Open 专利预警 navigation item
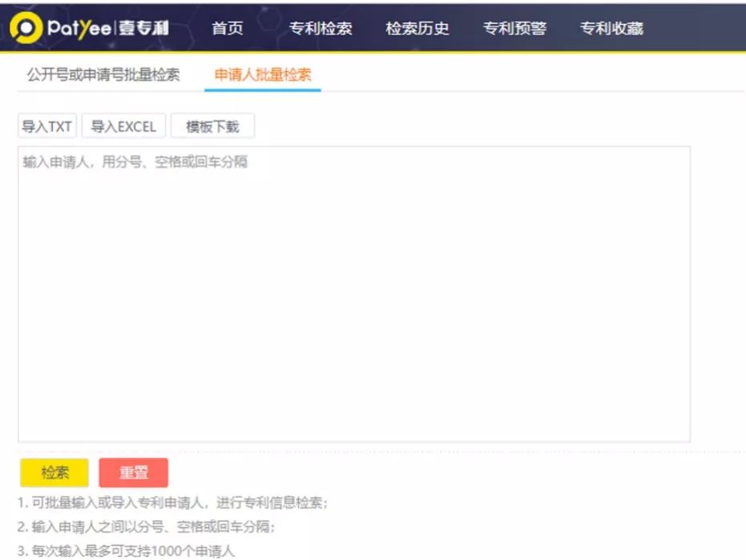This screenshot has width=746, height=560. click(x=514, y=29)
